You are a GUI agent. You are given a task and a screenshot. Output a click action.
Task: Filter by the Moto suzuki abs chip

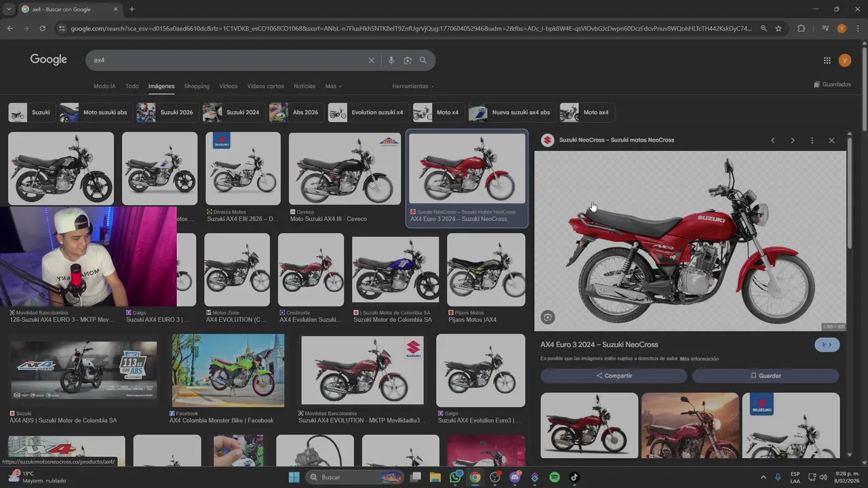coord(95,113)
